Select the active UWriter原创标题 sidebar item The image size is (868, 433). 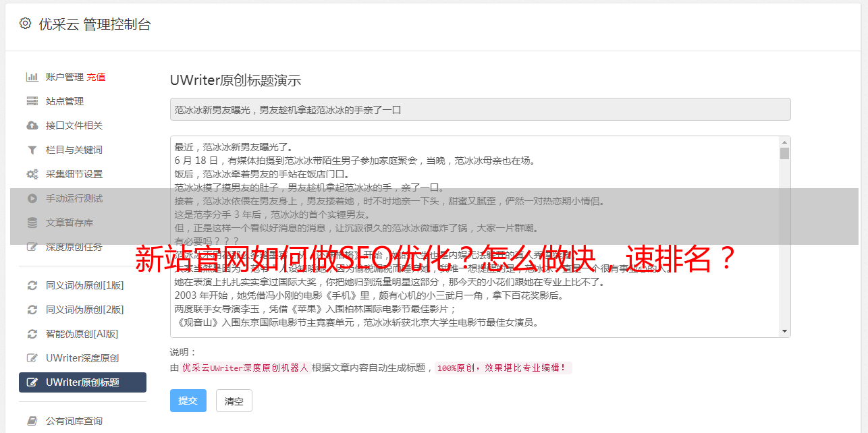pyautogui.click(x=82, y=382)
